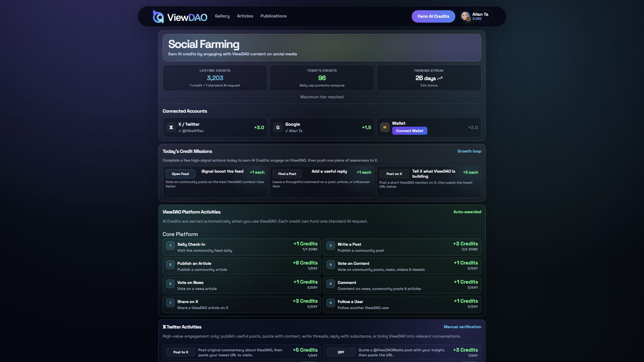Click the Lifetime Credits 3,203 value
Image resolution: width=644 pixels, height=362 pixels.
point(215,78)
